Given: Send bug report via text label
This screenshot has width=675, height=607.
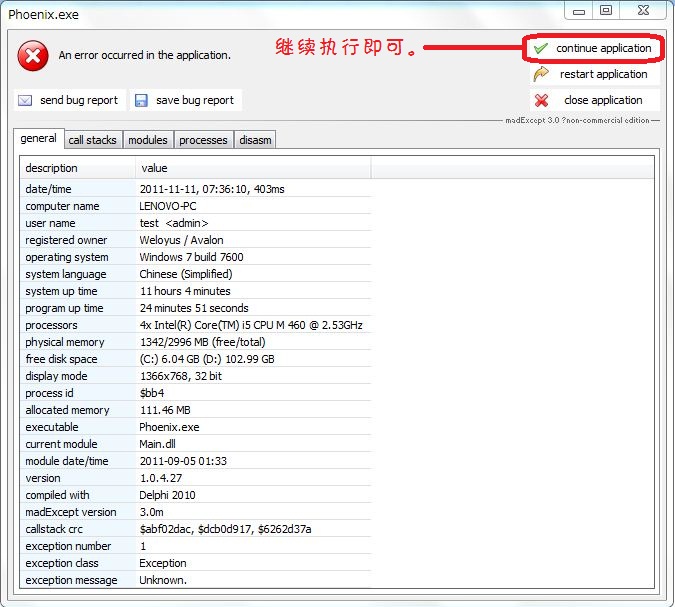Looking at the screenshot, I should pyautogui.click(x=79, y=100).
